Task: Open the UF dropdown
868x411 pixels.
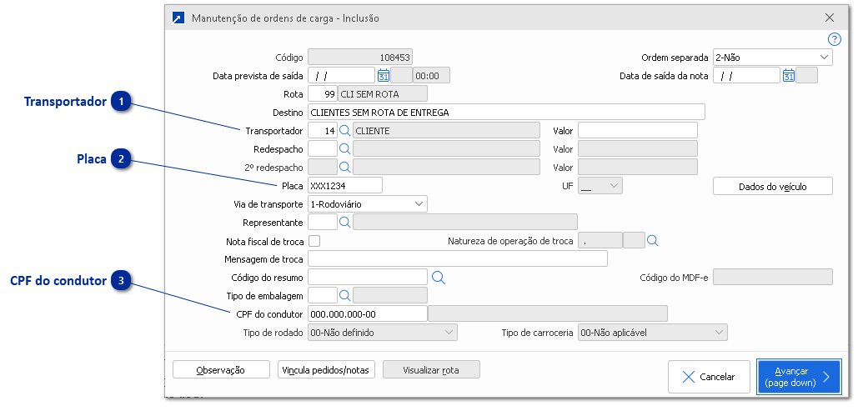Action: 600,186
